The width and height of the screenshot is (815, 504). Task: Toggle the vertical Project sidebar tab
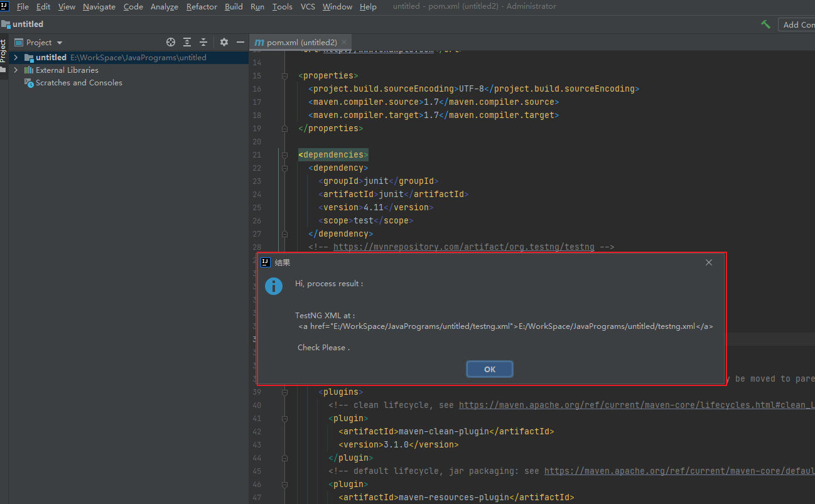(3, 55)
